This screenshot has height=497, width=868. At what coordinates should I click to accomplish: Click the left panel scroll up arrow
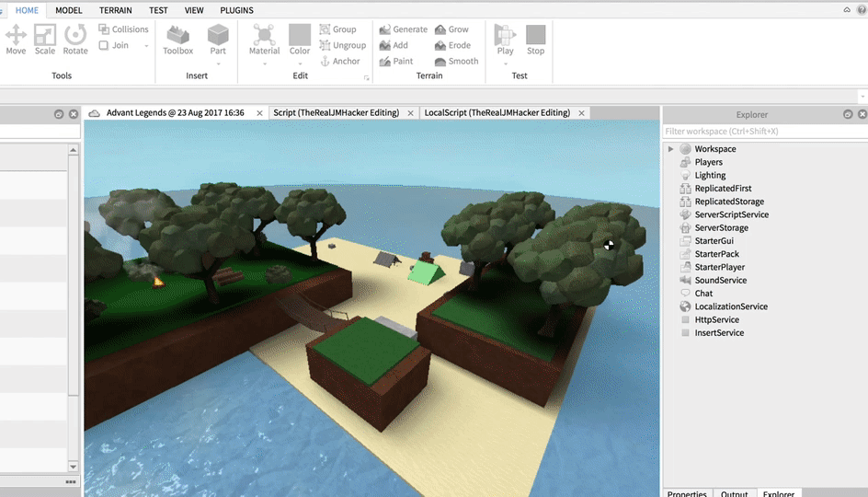[x=73, y=150]
